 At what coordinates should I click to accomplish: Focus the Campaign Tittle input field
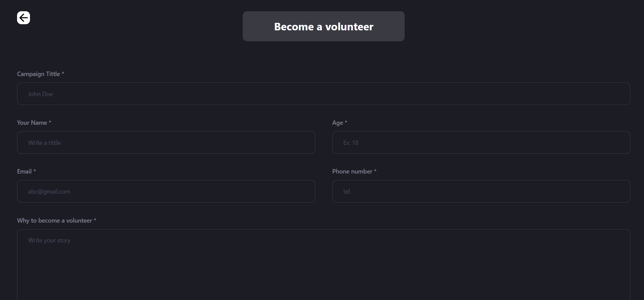[324, 94]
